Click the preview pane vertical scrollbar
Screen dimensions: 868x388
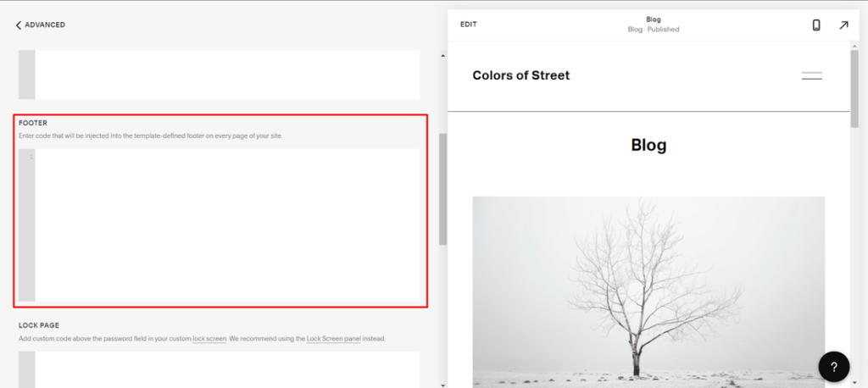click(x=855, y=85)
